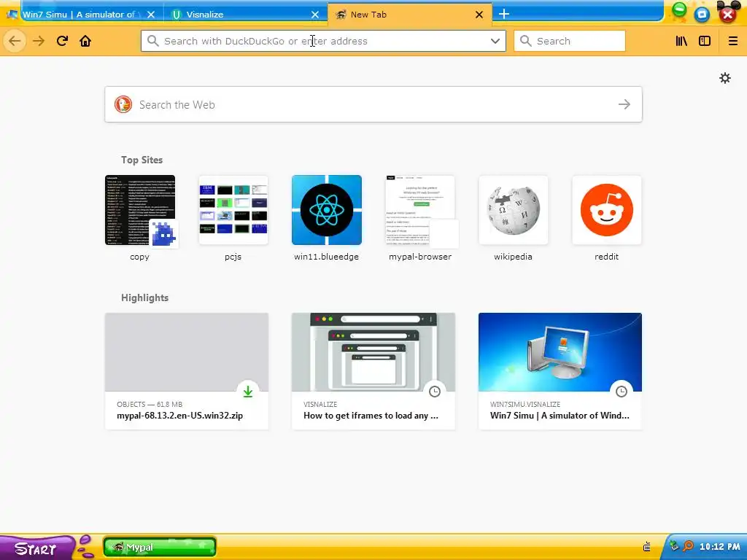
Task: Click the tray network icon
Action: (x=674, y=546)
